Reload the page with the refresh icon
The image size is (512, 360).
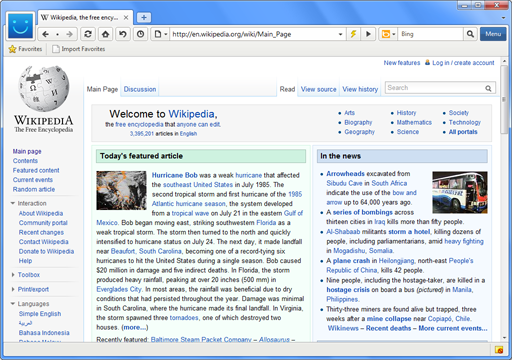click(88, 34)
